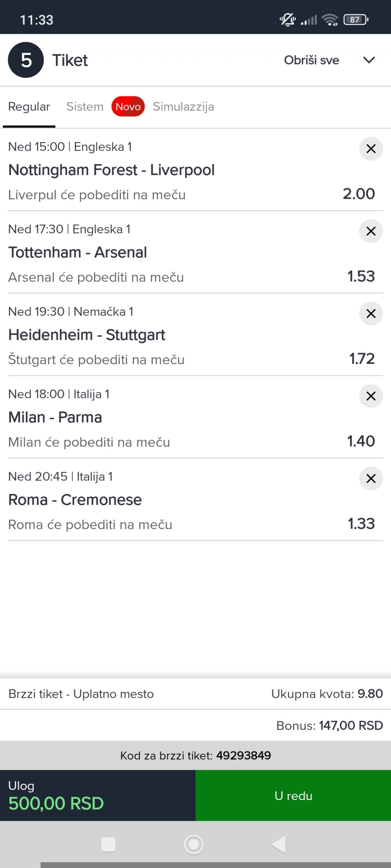
Task: Tap the red Novo badge
Action: click(128, 107)
